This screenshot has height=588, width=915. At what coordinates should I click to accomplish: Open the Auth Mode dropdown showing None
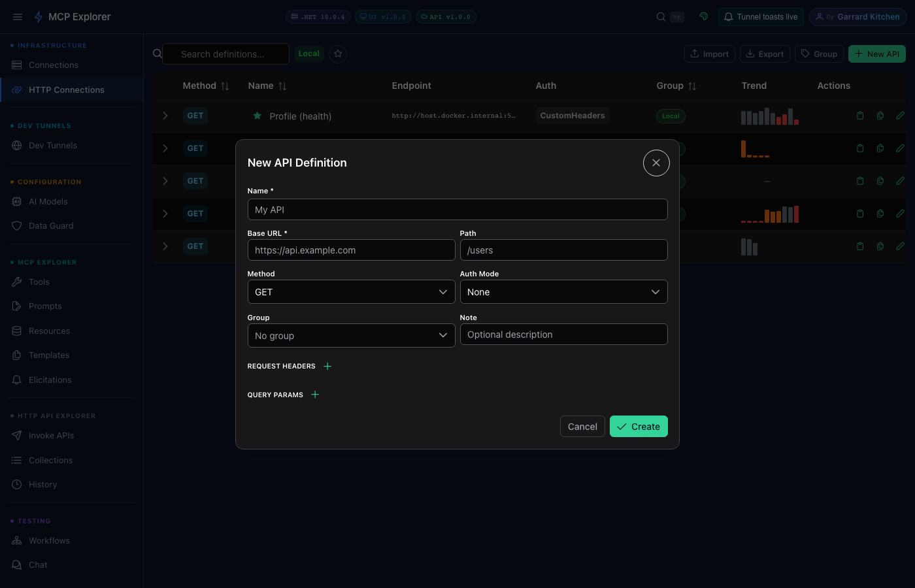(563, 292)
